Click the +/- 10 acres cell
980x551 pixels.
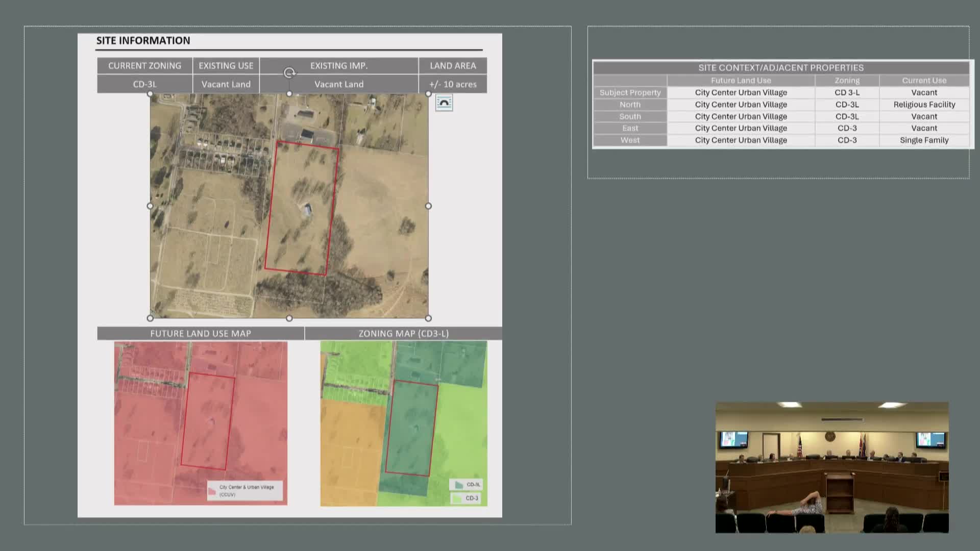tap(453, 84)
